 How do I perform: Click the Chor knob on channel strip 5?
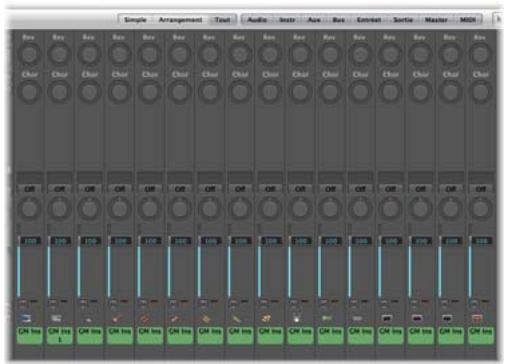(x=150, y=92)
